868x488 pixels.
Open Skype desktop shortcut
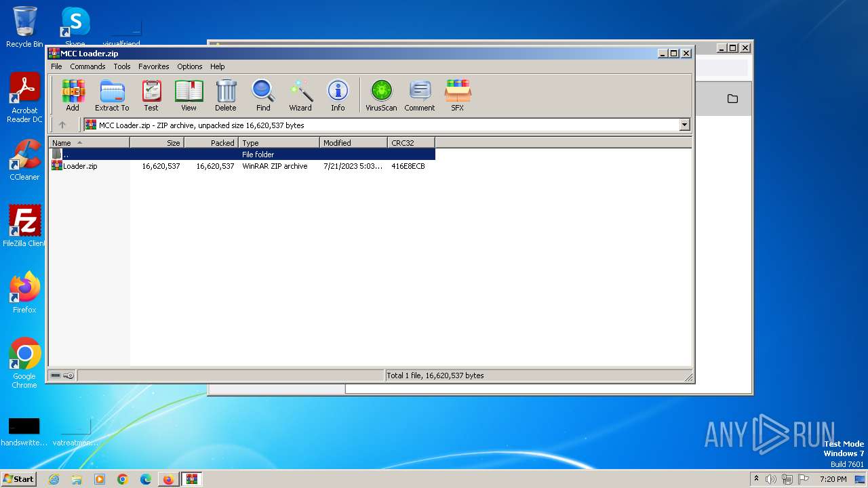click(x=75, y=27)
